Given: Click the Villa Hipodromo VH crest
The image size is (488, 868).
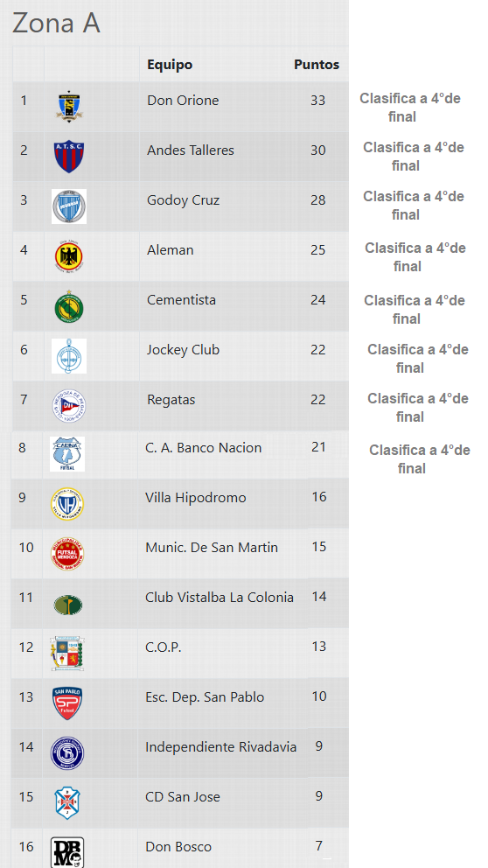Looking at the screenshot, I should click(x=67, y=504).
